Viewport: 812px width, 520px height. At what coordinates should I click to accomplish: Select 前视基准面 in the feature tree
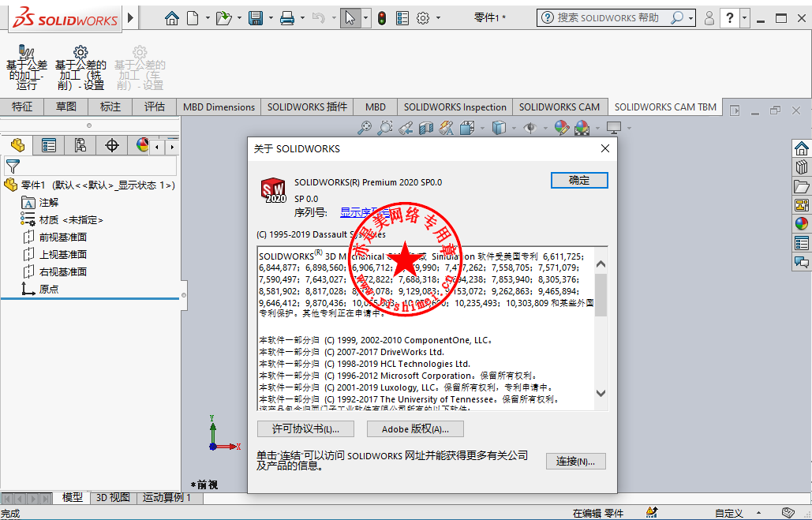pos(63,238)
